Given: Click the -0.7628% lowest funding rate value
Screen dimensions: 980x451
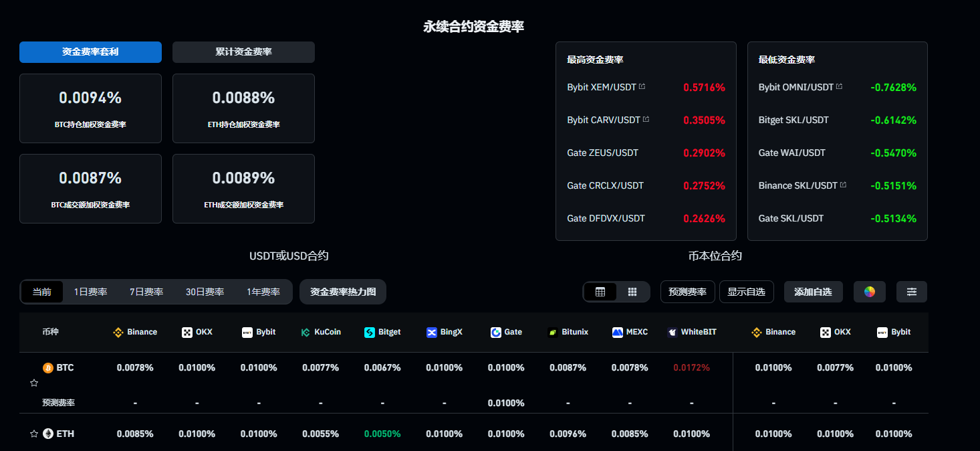Looking at the screenshot, I should [x=893, y=88].
